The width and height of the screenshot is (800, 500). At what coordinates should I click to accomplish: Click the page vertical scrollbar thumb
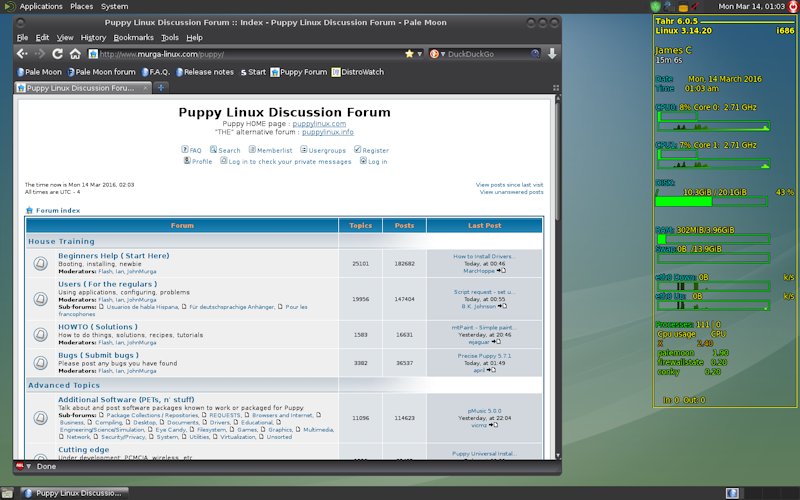(x=558, y=161)
